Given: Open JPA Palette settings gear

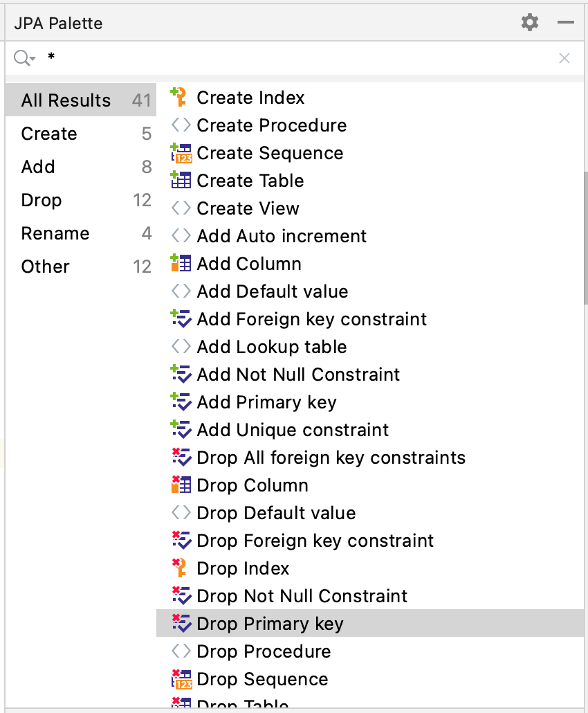Looking at the screenshot, I should [x=529, y=22].
